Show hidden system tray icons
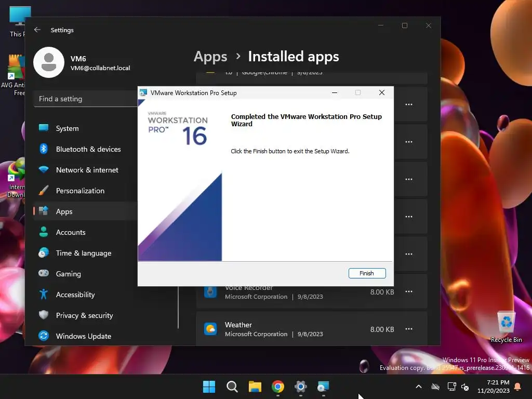The image size is (532, 399). click(x=419, y=387)
